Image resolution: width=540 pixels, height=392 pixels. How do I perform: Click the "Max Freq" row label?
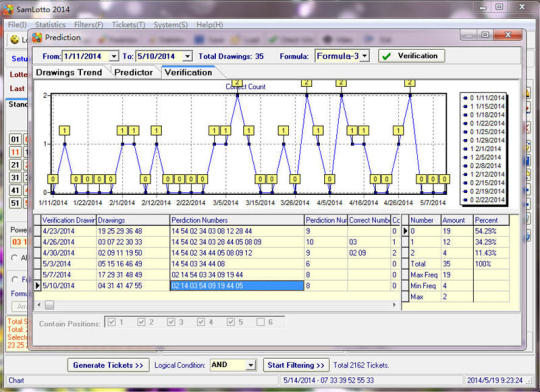pos(424,275)
